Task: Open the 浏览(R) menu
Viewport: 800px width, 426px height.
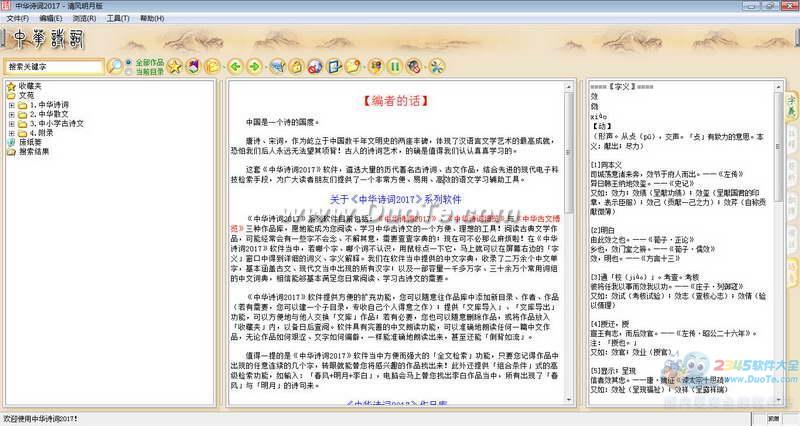Action: point(84,18)
